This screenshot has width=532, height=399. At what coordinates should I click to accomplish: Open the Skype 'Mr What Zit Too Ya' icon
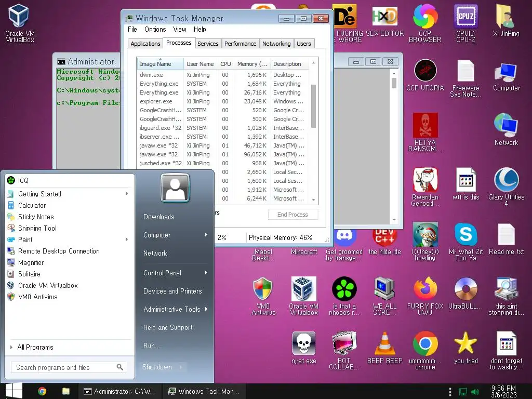(x=465, y=242)
